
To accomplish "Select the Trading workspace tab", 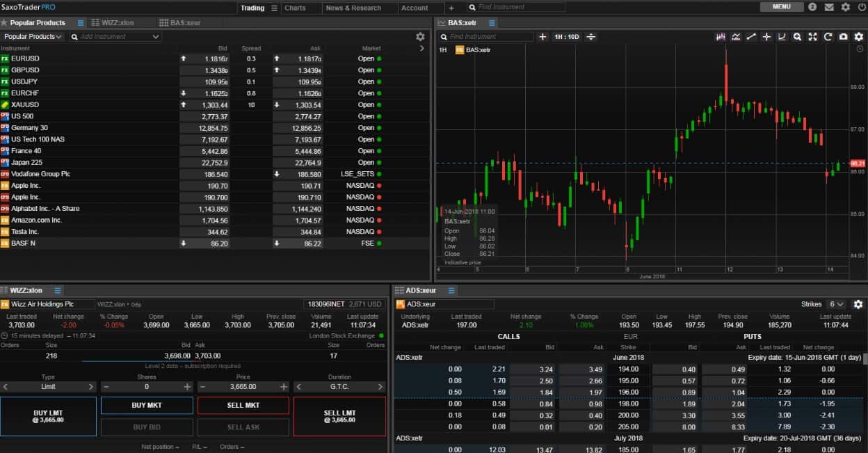I will coord(252,8).
